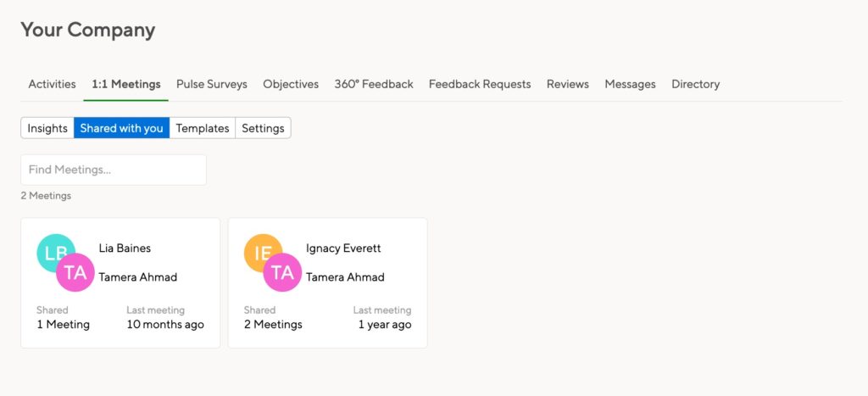
Task: Open the Lia Baines name link
Action: pos(125,248)
